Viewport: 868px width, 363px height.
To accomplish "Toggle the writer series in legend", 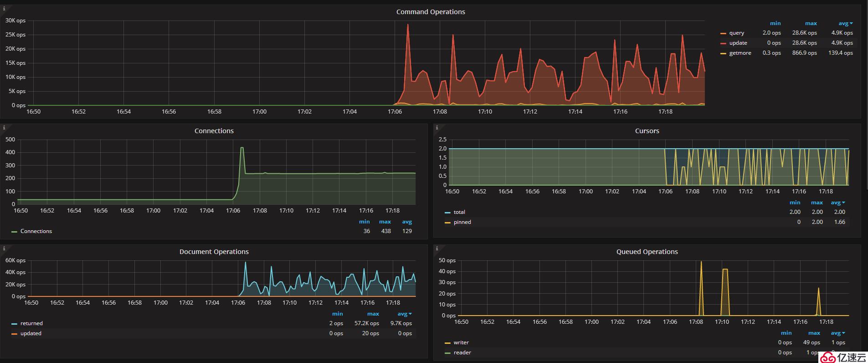I will point(461,342).
